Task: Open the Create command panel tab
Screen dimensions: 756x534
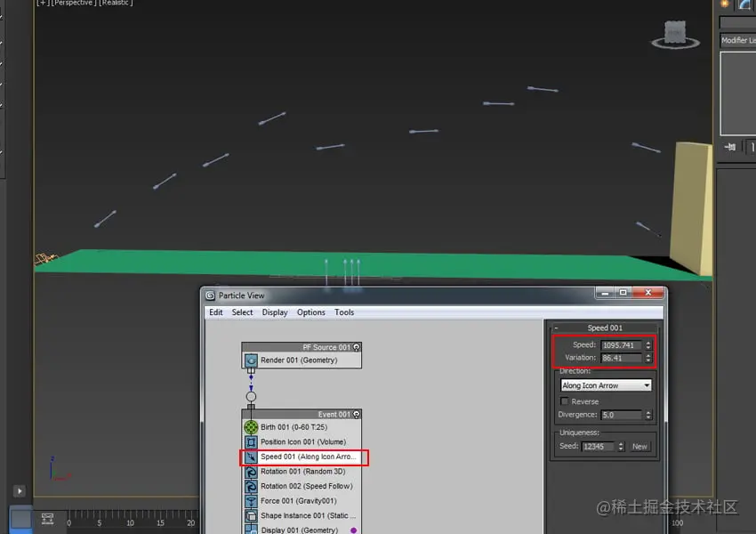Action: click(725, 4)
